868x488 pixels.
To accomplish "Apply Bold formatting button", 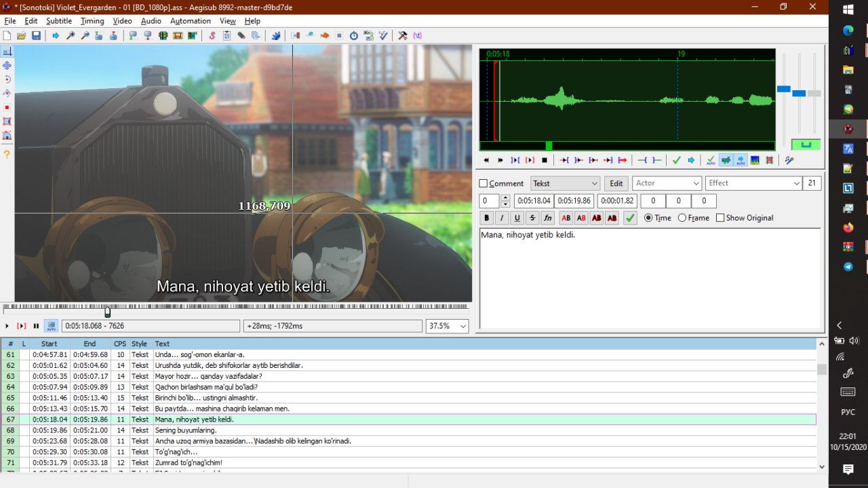I will point(486,218).
